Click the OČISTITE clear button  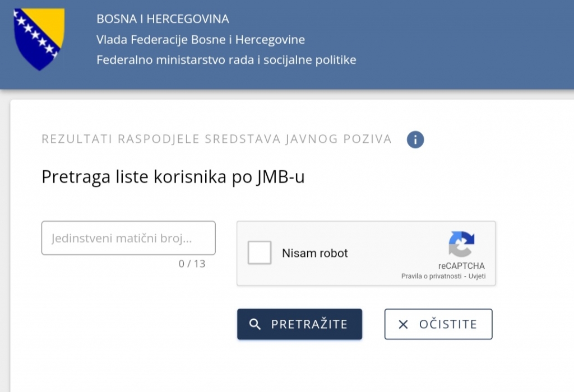[x=438, y=324]
